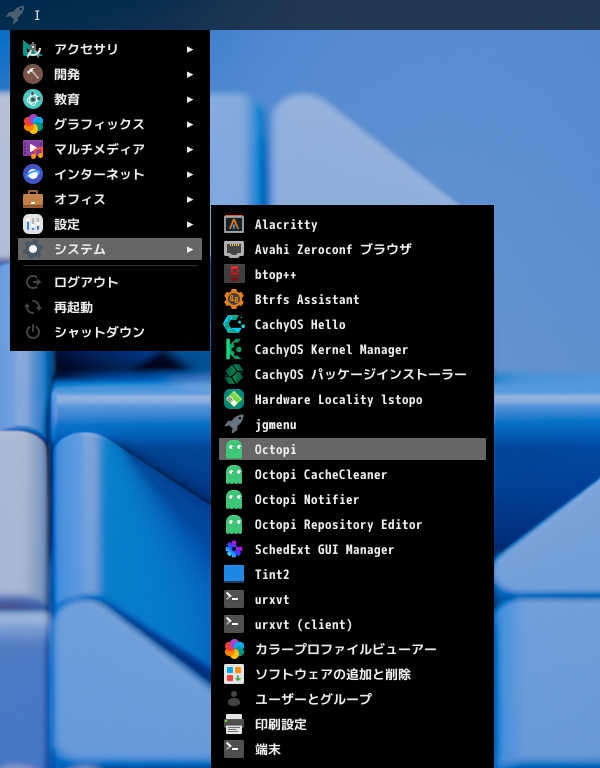Click the green ghost icon beside Octopi Notifier
Image resolution: width=600 pixels, height=768 pixels.
tap(234, 500)
